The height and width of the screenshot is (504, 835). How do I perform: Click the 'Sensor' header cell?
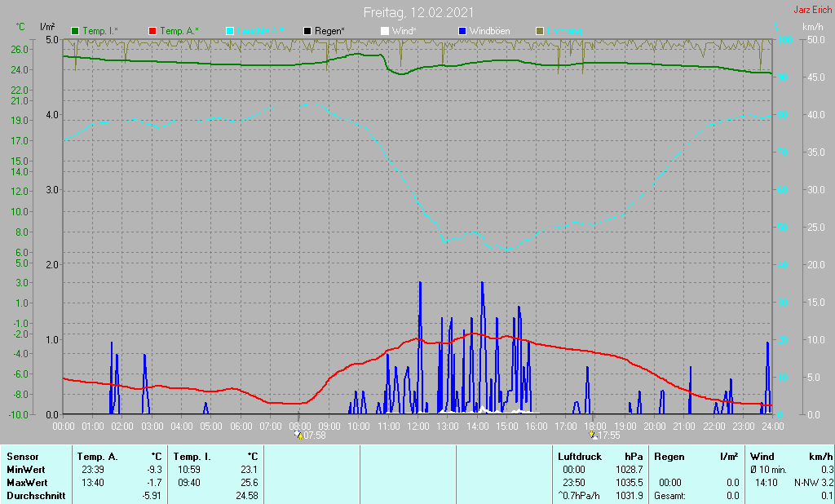pos(23,457)
